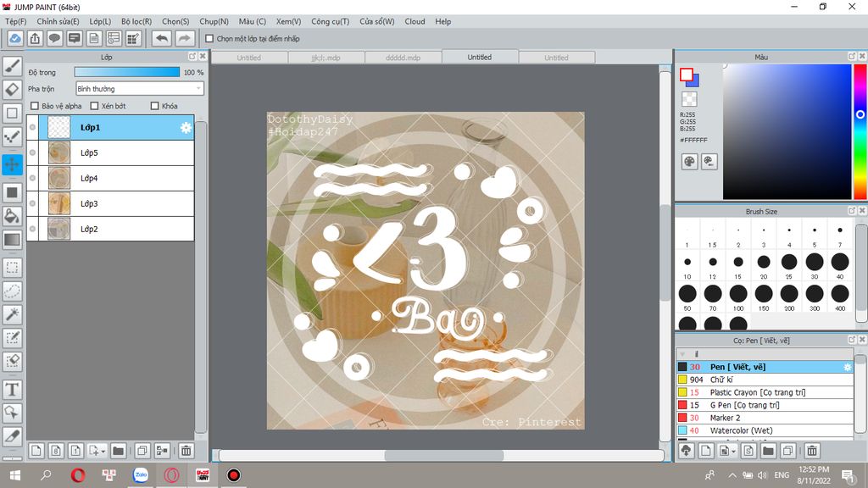The height and width of the screenshot is (488, 868).
Task: Open the 'Bình thường' blend mode dropdown
Action: [x=140, y=88]
